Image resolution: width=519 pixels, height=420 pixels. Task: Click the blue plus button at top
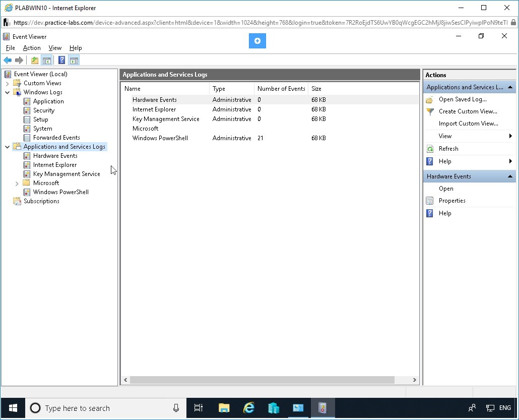[257, 41]
